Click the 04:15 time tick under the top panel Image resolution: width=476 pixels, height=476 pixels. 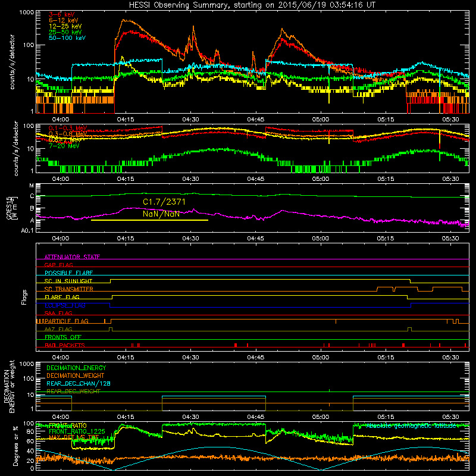click(126, 120)
